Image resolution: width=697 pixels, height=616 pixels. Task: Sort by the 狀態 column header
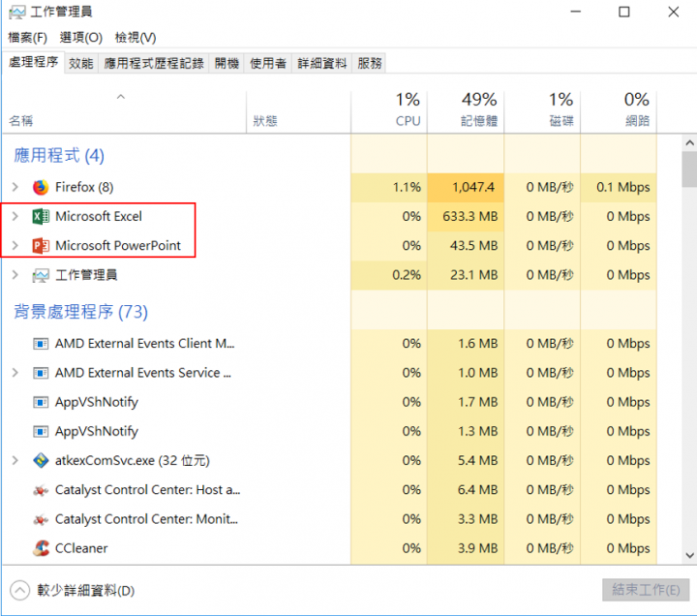coord(298,111)
